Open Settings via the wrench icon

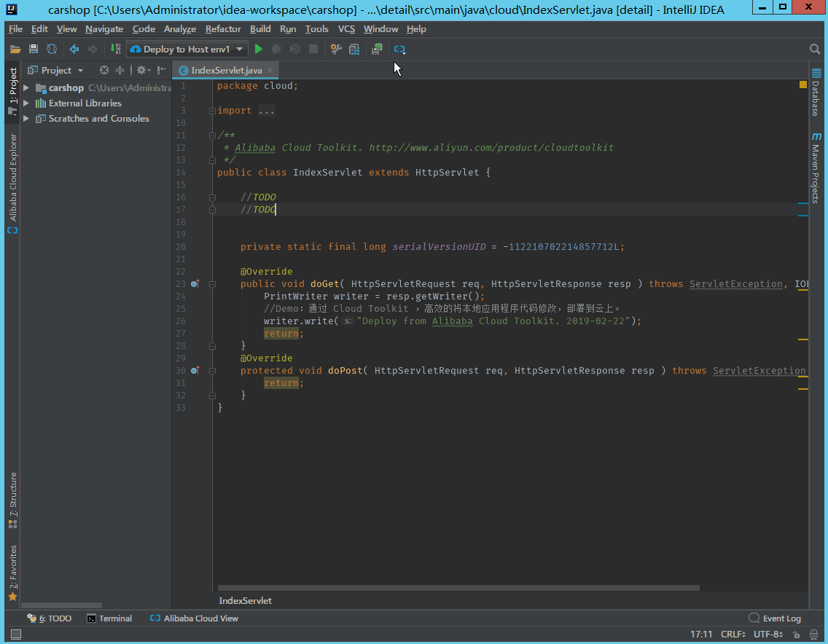click(x=336, y=49)
